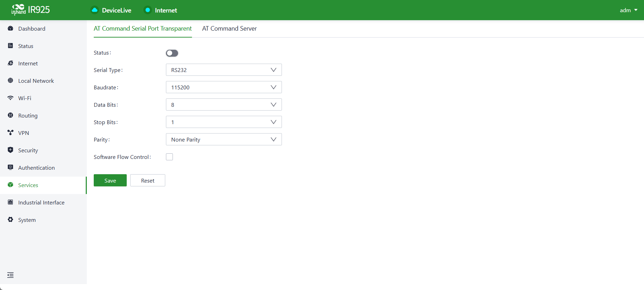Open the adm user menu
Viewport: 644px width, 290px height.
point(629,10)
